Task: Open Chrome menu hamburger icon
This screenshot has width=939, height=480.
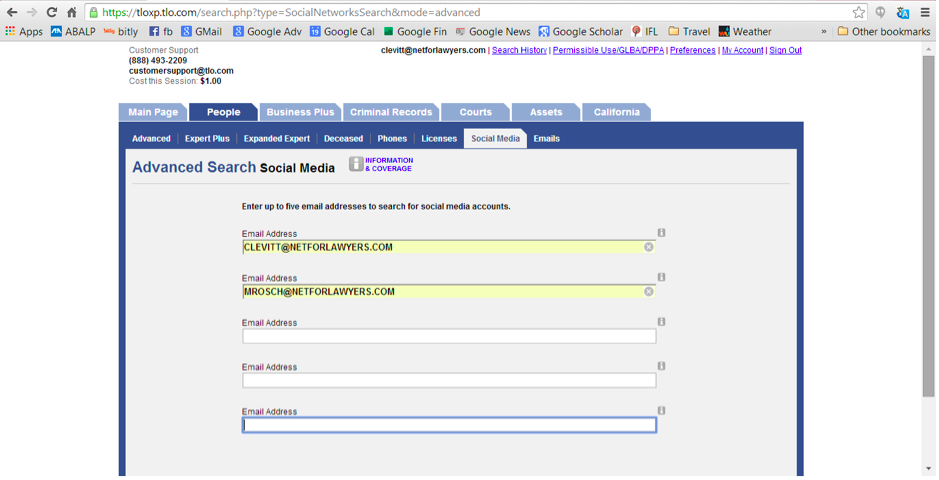Action: click(925, 12)
